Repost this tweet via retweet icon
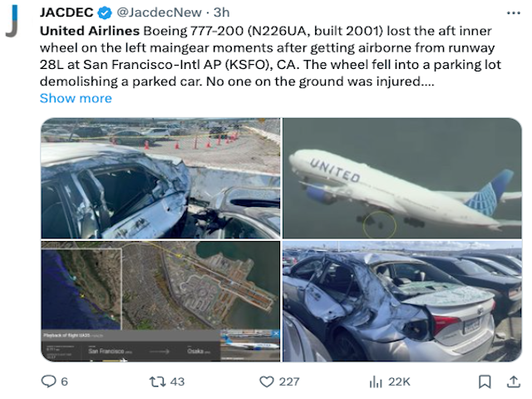Image resolution: width=532 pixels, height=399 pixels. (x=155, y=382)
